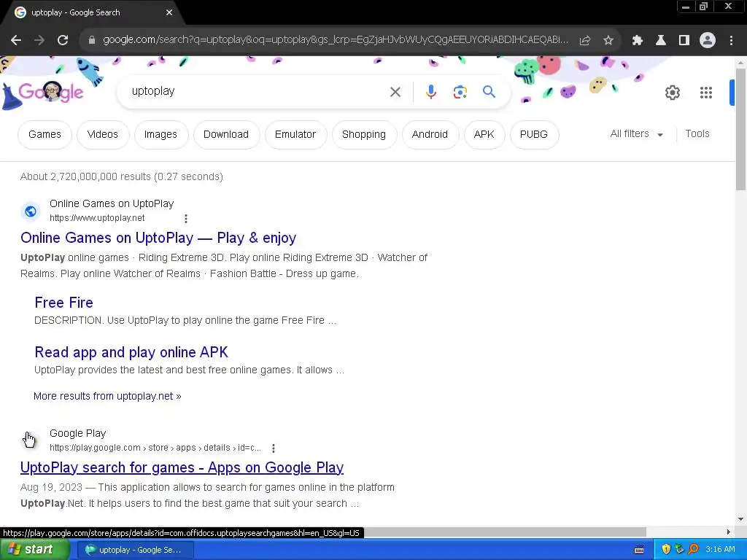Screen dimensions: 747x560
Task: Apply the APK filter chip
Action: [484, 135]
